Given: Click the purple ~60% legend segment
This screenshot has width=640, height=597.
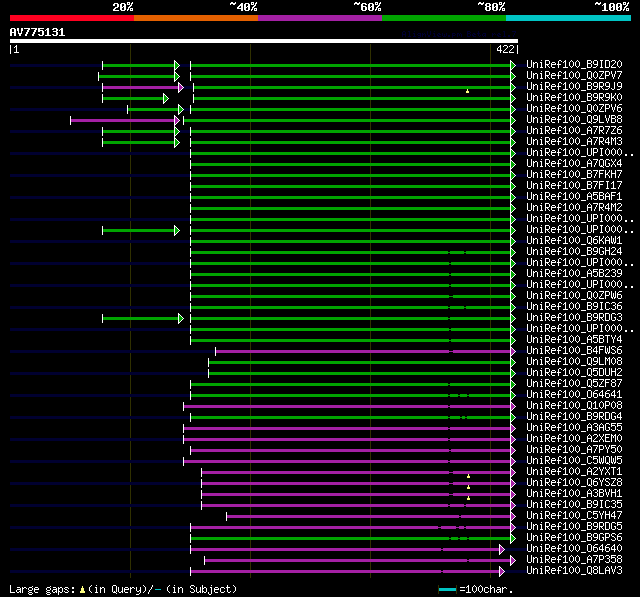Looking at the screenshot, I should pos(320,18).
